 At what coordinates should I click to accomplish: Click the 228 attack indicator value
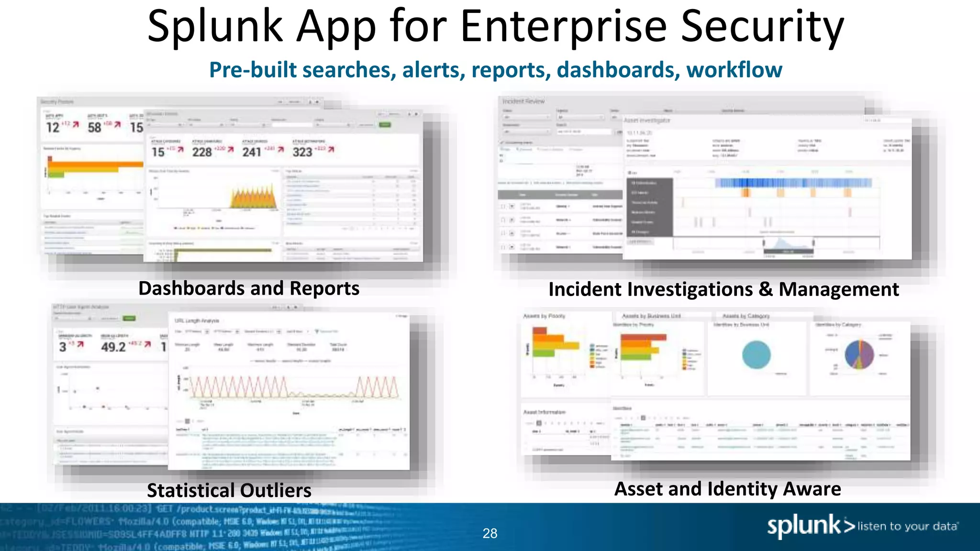pyautogui.click(x=202, y=152)
